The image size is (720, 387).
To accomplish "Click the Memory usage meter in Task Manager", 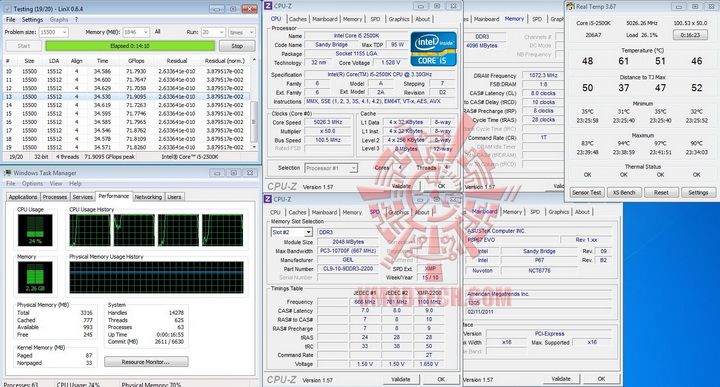I will click(x=35, y=278).
